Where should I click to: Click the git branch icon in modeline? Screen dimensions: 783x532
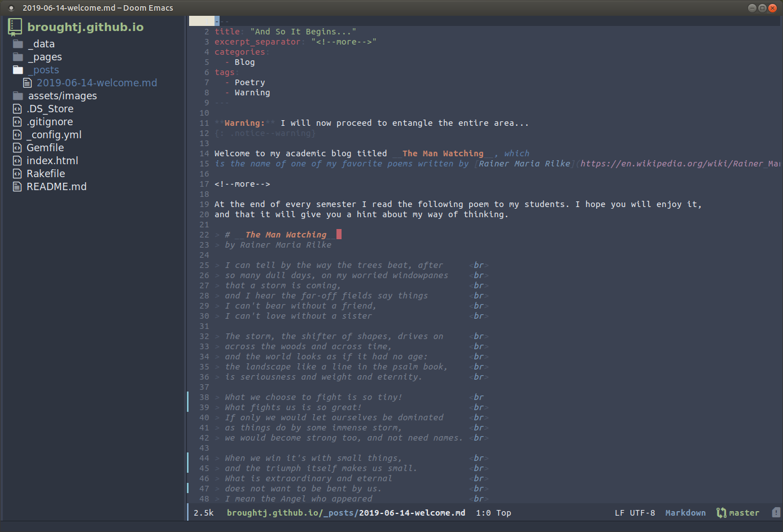tap(721, 513)
